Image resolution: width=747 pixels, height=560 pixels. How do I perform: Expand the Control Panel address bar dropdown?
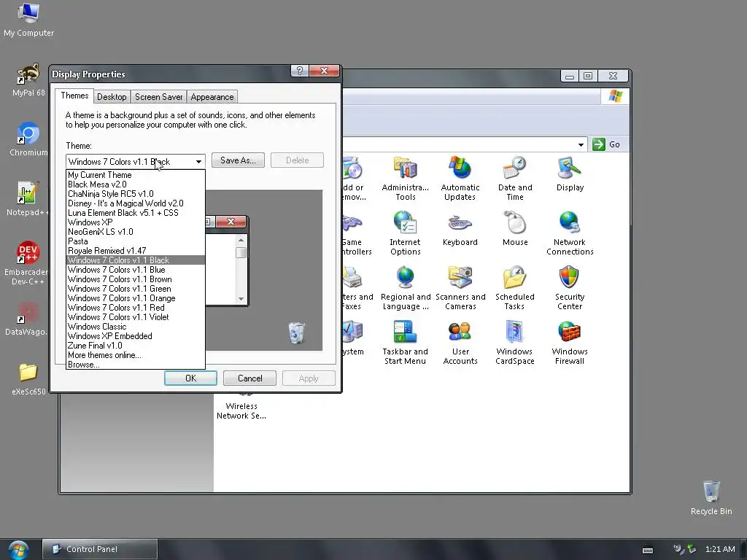[x=581, y=144]
